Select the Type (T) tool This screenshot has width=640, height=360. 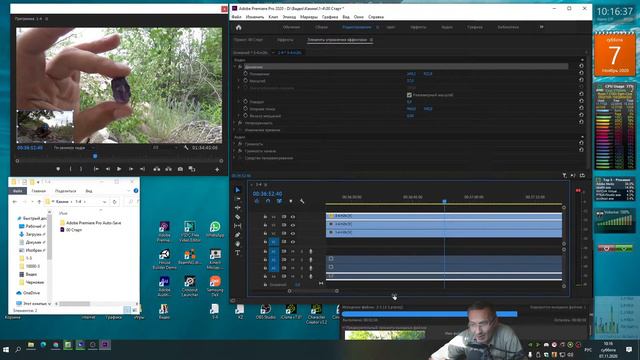pyautogui.click(x=238, y=253)
